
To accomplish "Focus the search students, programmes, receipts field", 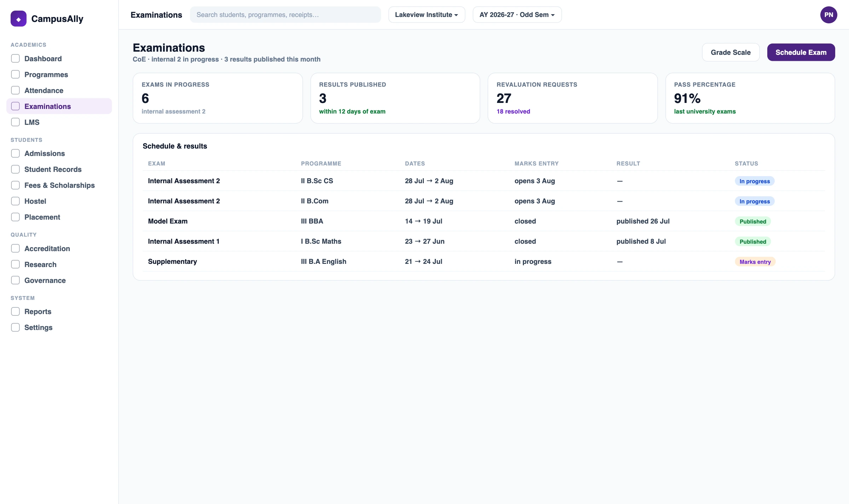I will [x=285, y=15].
